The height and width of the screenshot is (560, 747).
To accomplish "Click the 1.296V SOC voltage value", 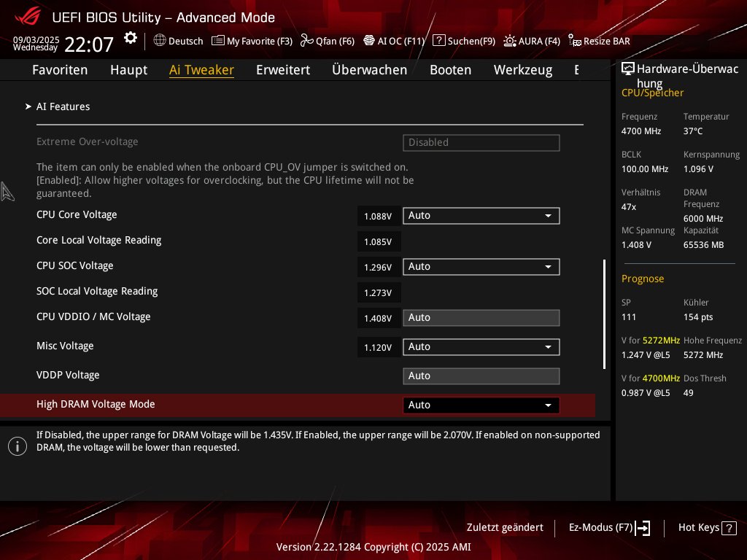I will 379,268.
